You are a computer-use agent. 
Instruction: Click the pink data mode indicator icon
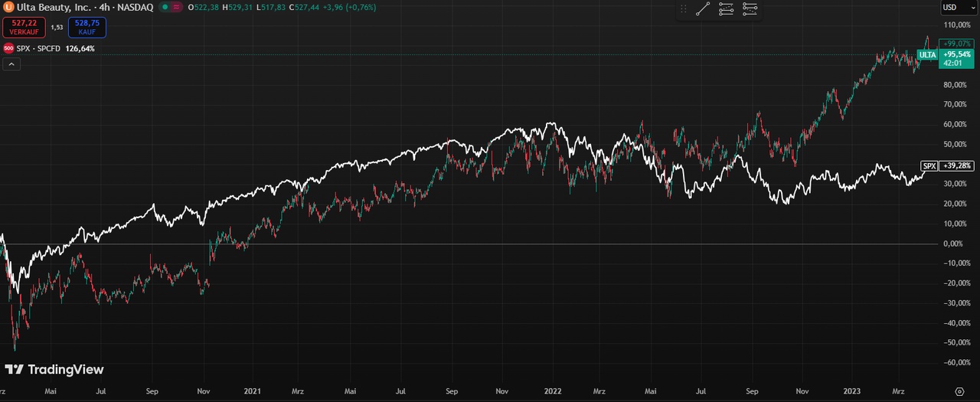coord(177,8)
